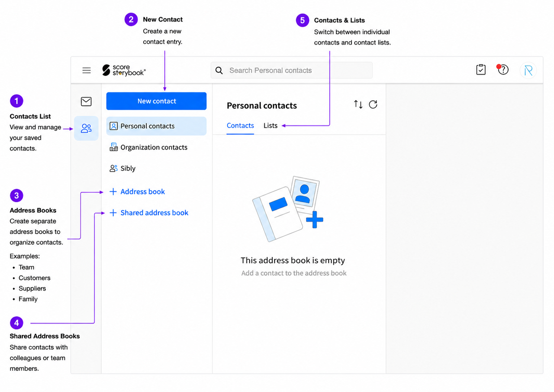Image resolution: width=554 pixels, height=392 pixels.
Task: Click the Personal contacts heading
Action: (x=262, y=106)
